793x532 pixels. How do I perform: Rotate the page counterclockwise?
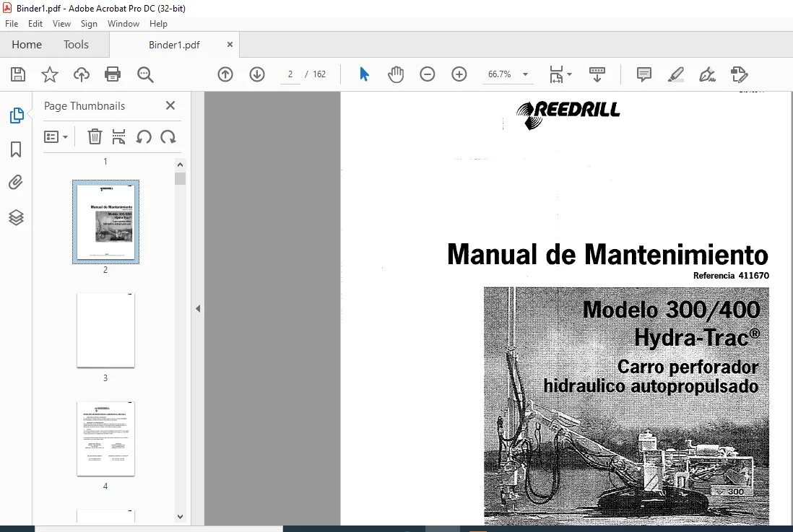point(144,136)
